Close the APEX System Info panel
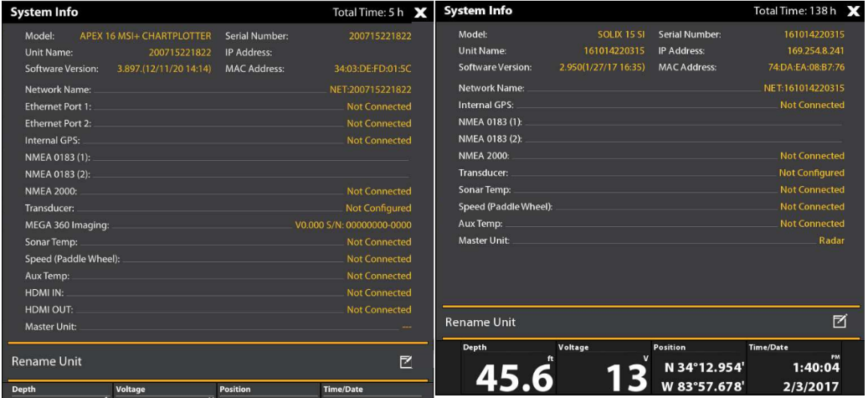 tap(421, 13)
